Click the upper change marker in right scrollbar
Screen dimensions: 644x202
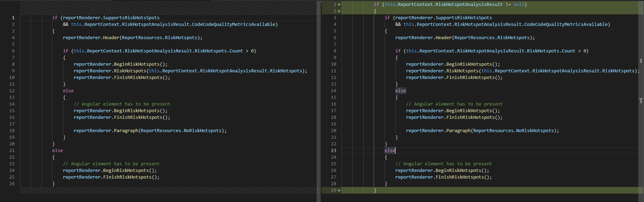click(641, 61)
